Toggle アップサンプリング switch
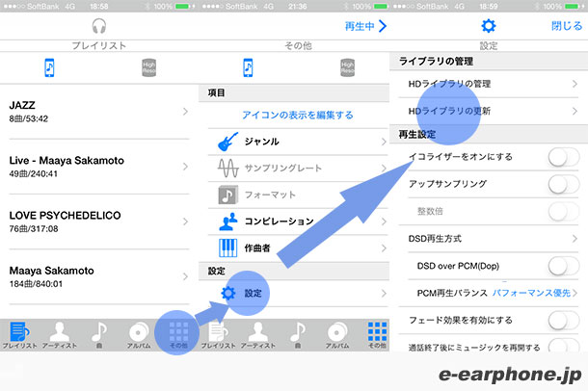 564,184
